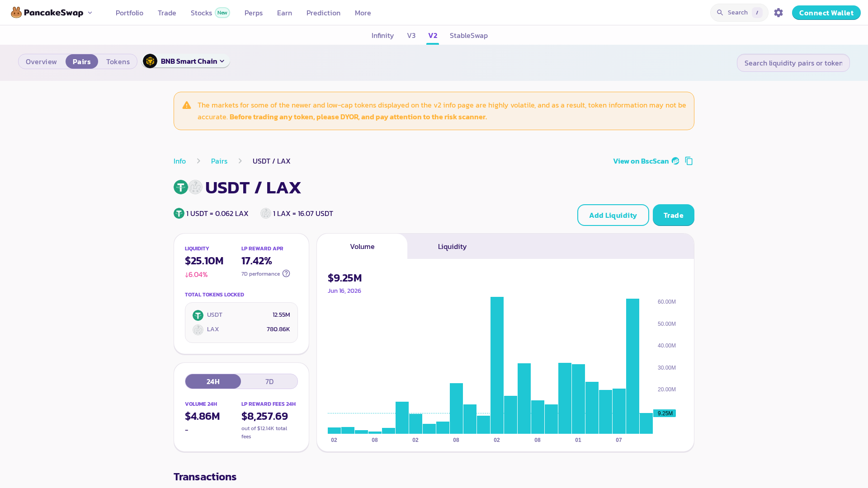
Task: Click the top Search box
Action: point(739,13)
